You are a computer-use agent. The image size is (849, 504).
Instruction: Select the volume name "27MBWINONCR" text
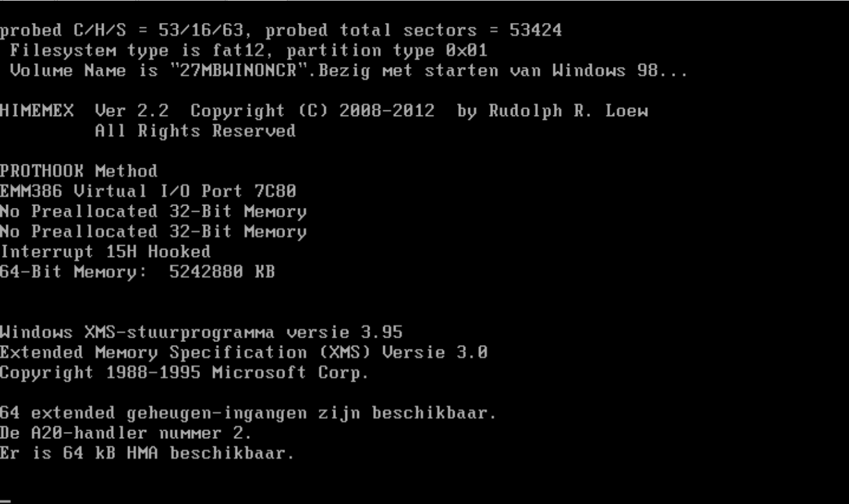coord(238,71)
